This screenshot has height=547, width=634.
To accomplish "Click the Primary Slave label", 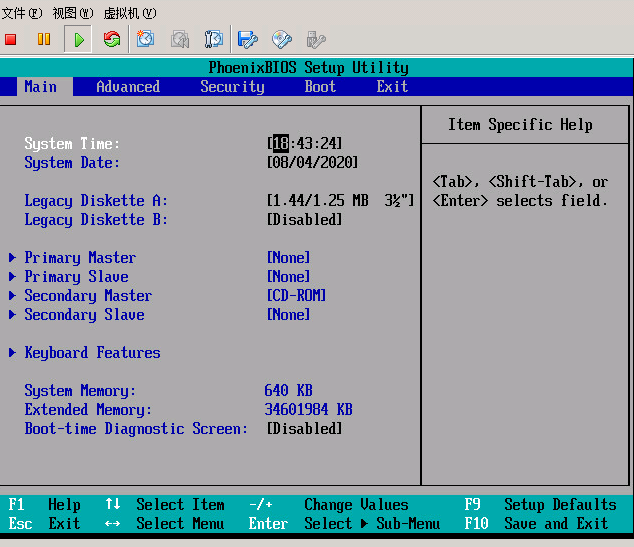I will 76,277.
